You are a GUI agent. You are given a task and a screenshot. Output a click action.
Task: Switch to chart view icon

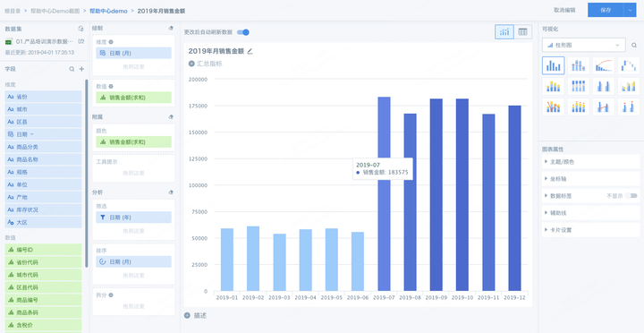tap(504, 32)
